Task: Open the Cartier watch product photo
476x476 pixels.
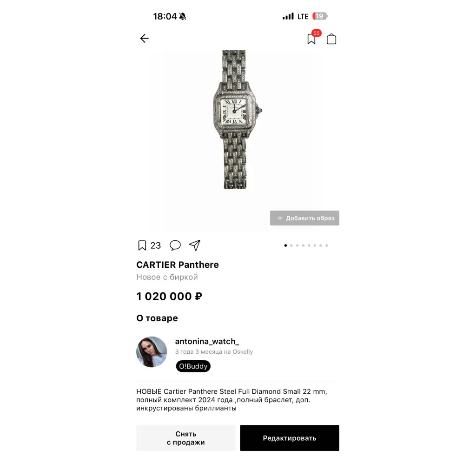Action: point(238,119)
